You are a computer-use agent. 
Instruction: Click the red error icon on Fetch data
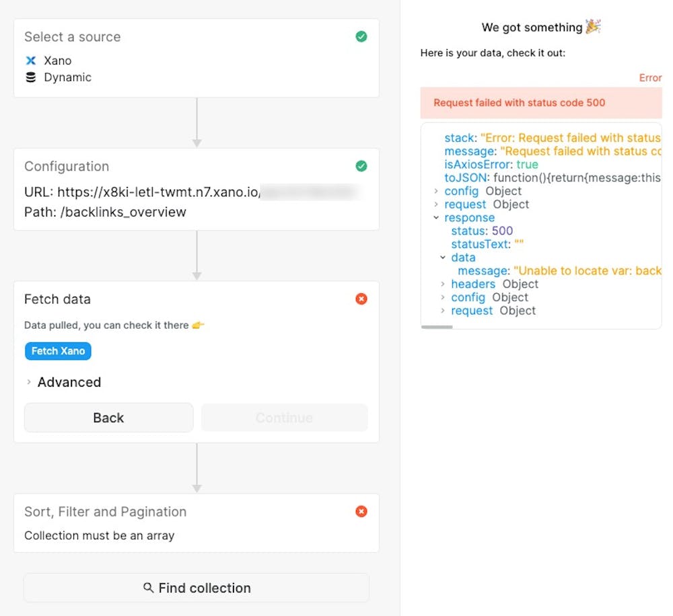click(361, 299)
